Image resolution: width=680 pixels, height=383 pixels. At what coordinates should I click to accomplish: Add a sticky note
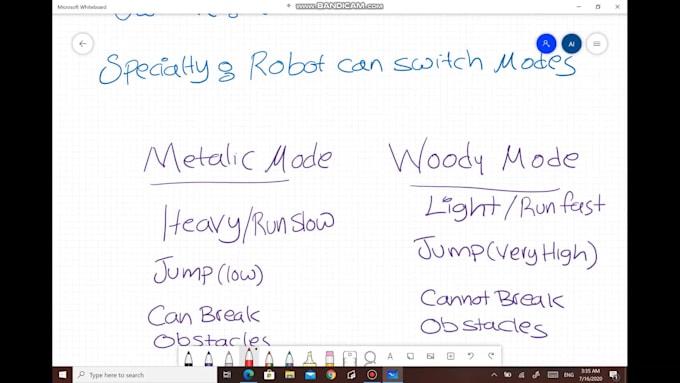point(410,357)
